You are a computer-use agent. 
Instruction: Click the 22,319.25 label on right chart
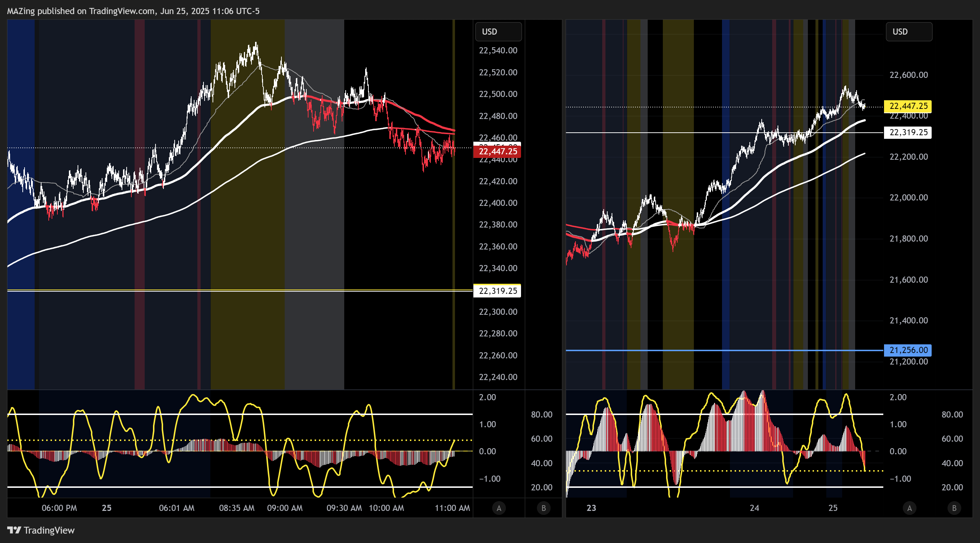pos(908,132)
